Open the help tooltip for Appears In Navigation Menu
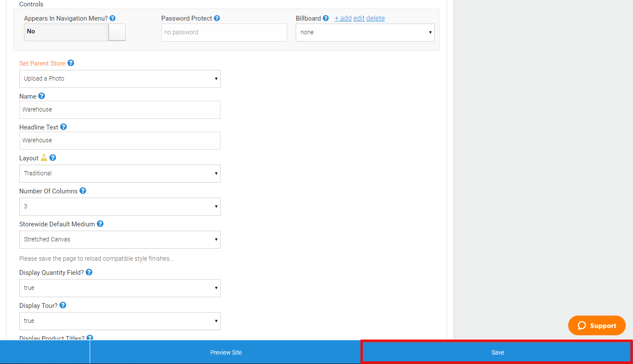Viewport: 633px width, 364px height. click(112, 18)
